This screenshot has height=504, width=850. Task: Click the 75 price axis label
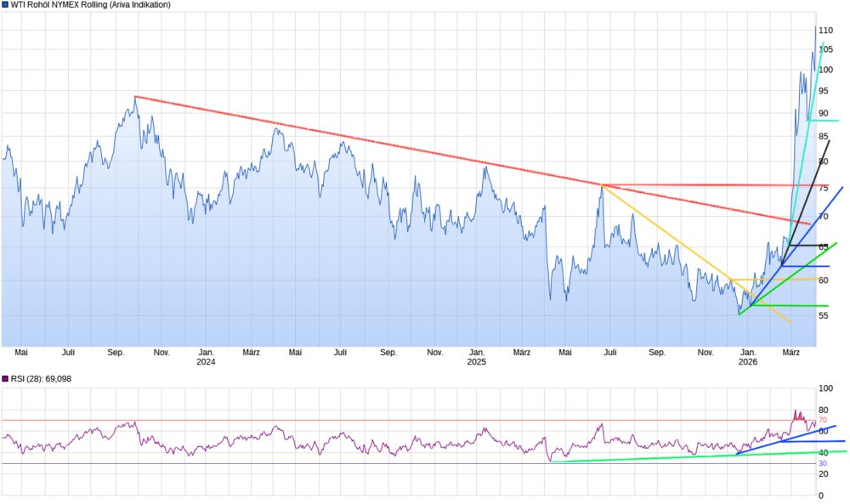(x=824, y=188)
